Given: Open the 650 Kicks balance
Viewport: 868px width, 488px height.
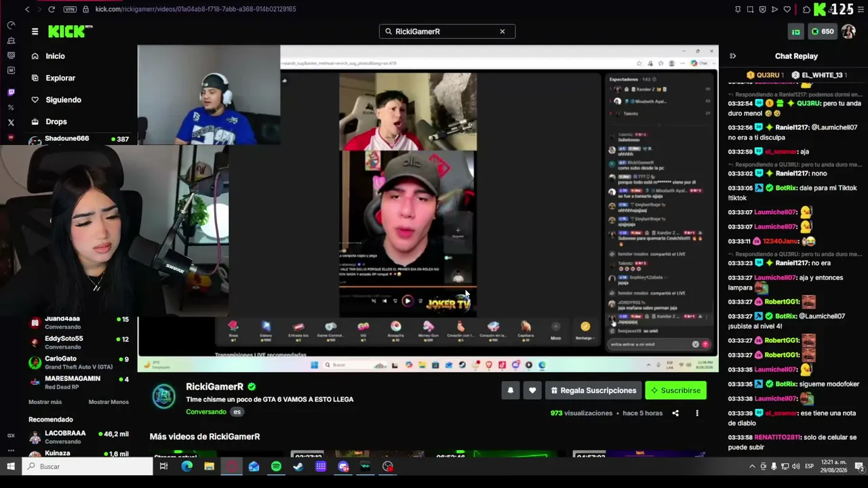Looking at the screenshot, I should tap(823, 31).
